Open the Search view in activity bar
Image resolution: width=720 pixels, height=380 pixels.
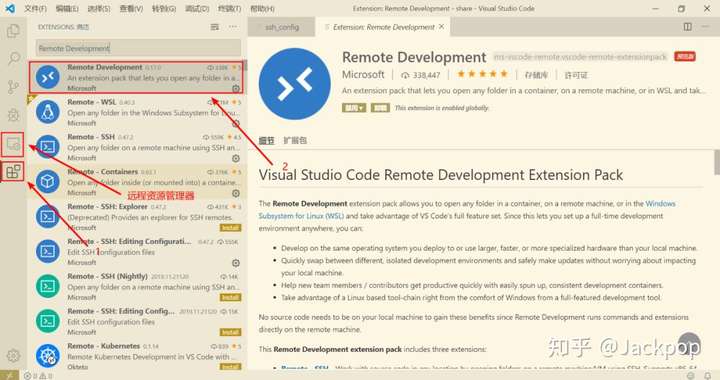pos(13,59)
